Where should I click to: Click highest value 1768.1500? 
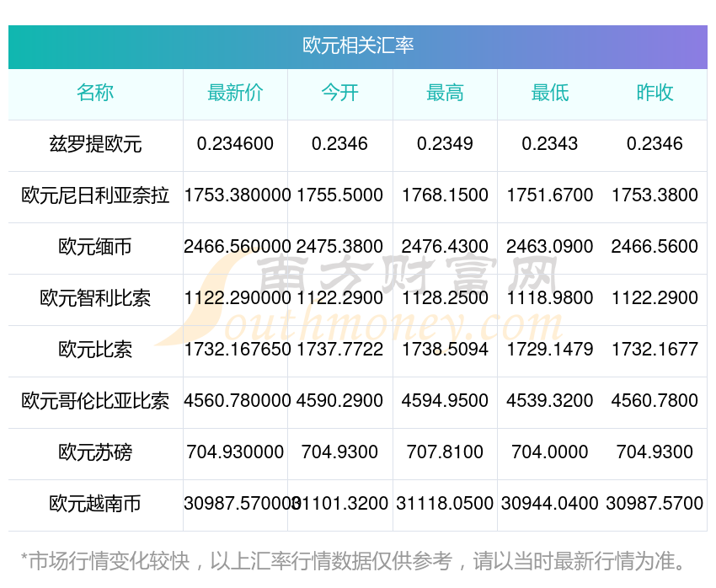click(x=445, y=195)
